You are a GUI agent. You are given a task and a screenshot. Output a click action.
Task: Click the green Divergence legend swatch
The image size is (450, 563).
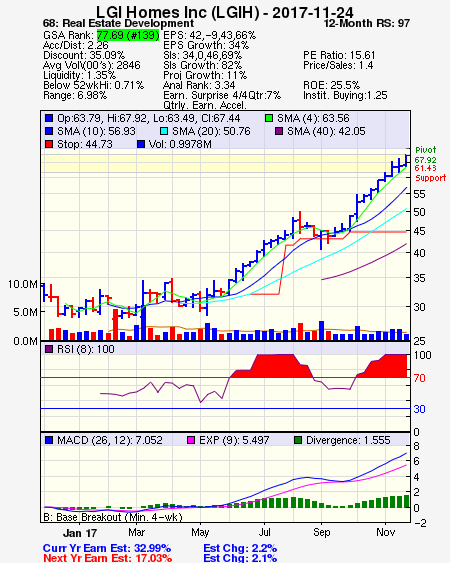[298, 440]
